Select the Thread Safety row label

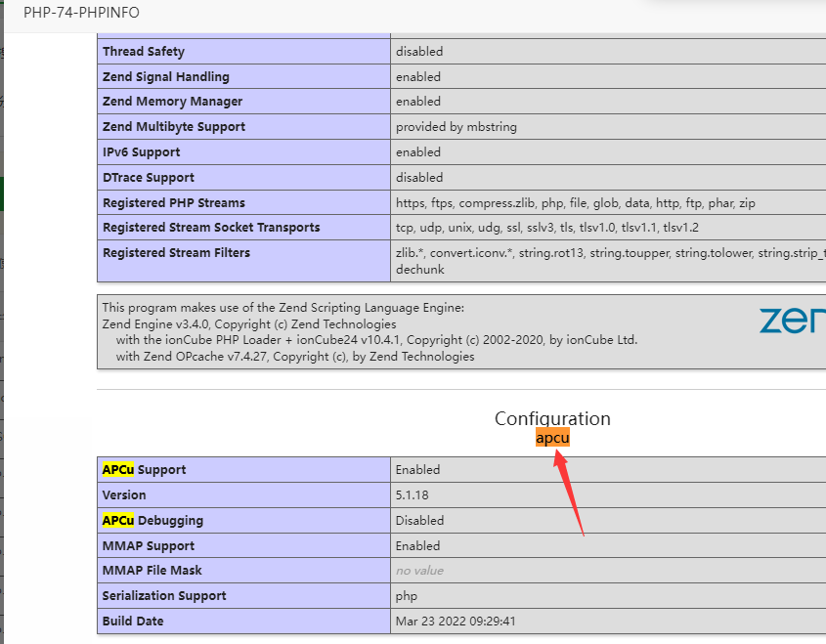[x=144, y=52]
